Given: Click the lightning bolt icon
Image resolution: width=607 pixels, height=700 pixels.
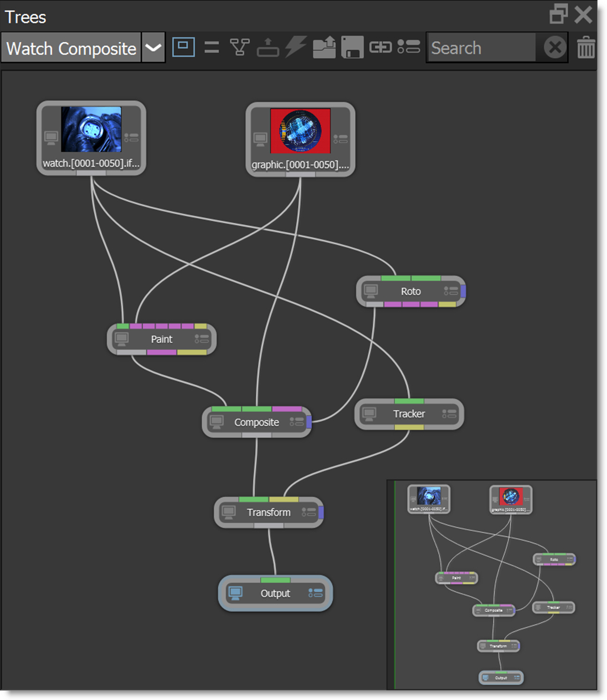Looking at the screenshot, I should coord(296,47).
